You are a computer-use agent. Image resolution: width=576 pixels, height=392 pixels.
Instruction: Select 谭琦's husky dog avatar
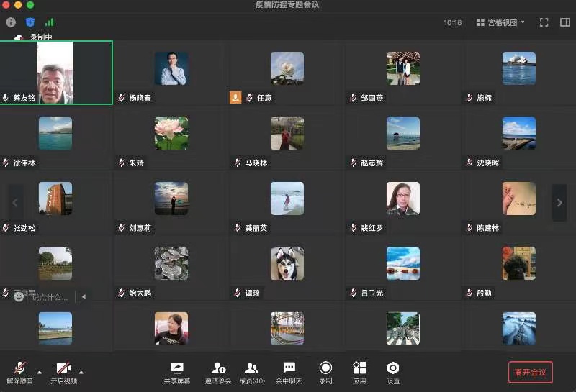(x=287, y=263)
